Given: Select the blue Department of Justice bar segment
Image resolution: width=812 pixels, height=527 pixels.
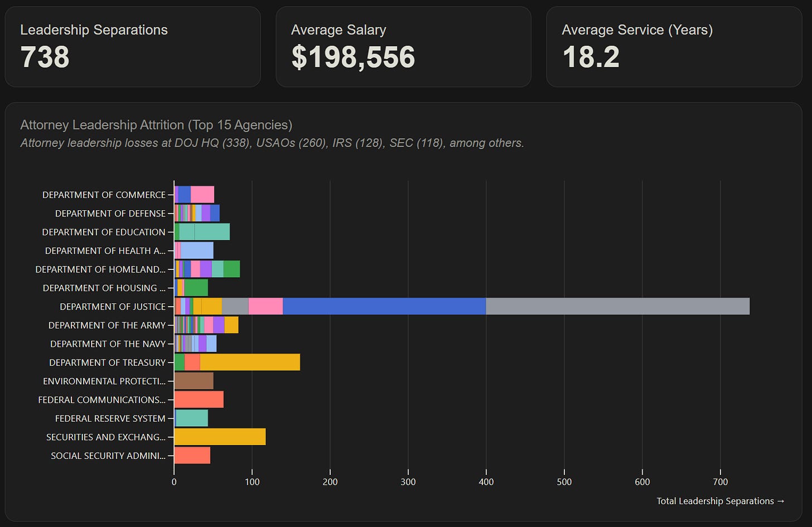Looking at the screenshot, I should tap(384, 306).
